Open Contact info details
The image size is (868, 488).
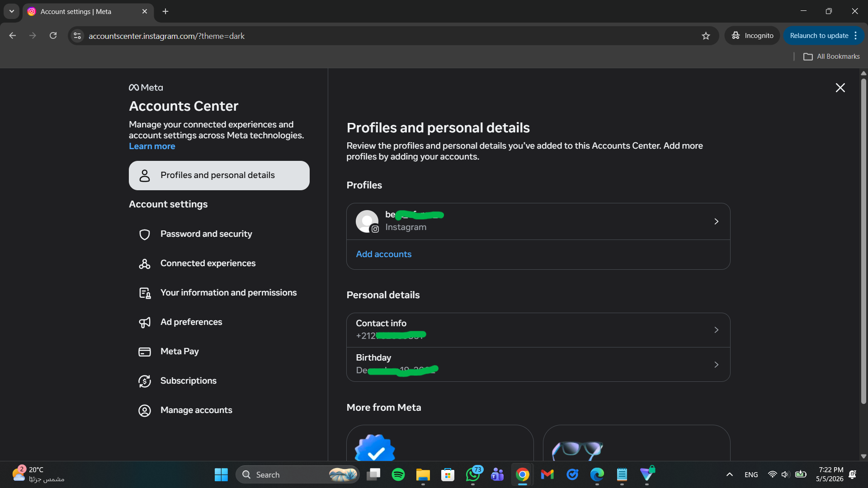point(538,330)
